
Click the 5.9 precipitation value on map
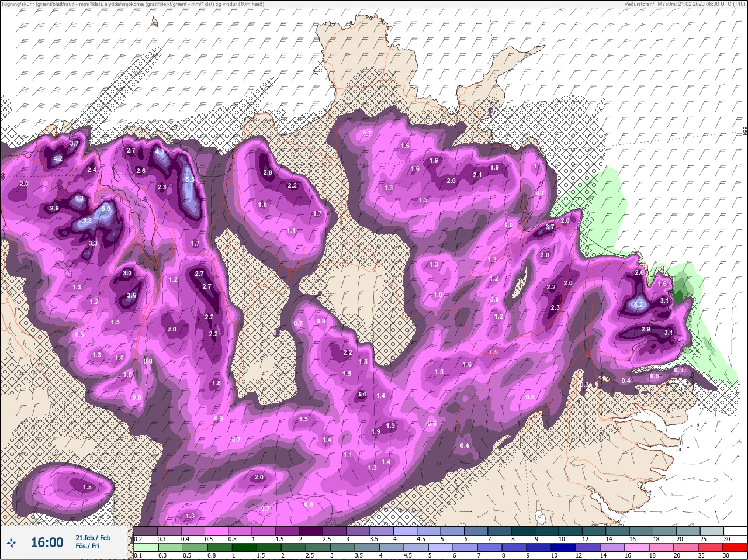tap(106, 209)
